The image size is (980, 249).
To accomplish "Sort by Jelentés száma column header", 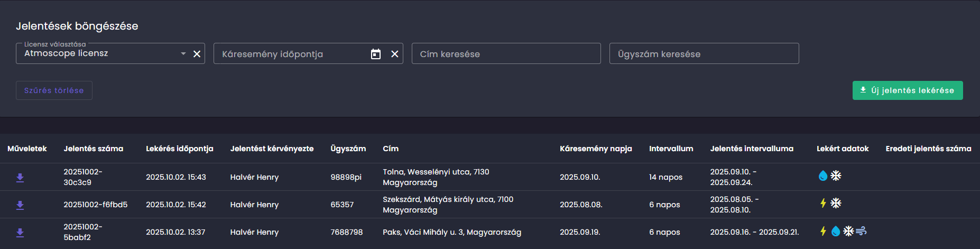I will (94, 149).
